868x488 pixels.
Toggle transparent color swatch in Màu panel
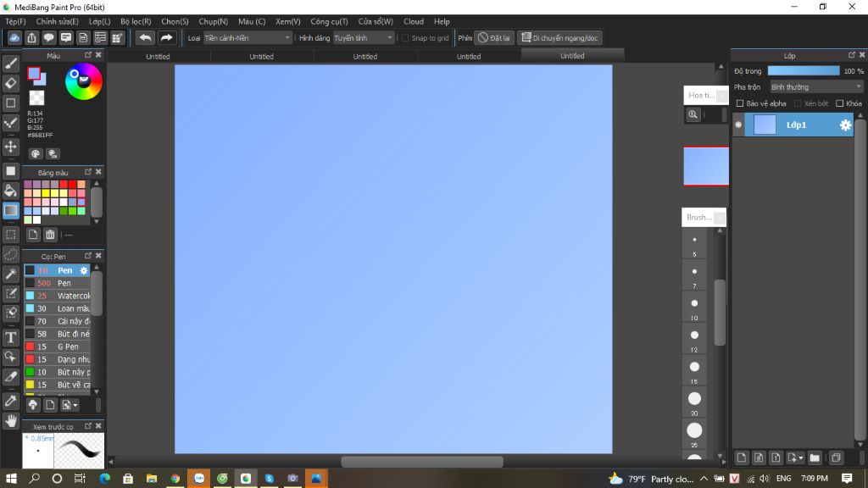[x=36, y=98]
